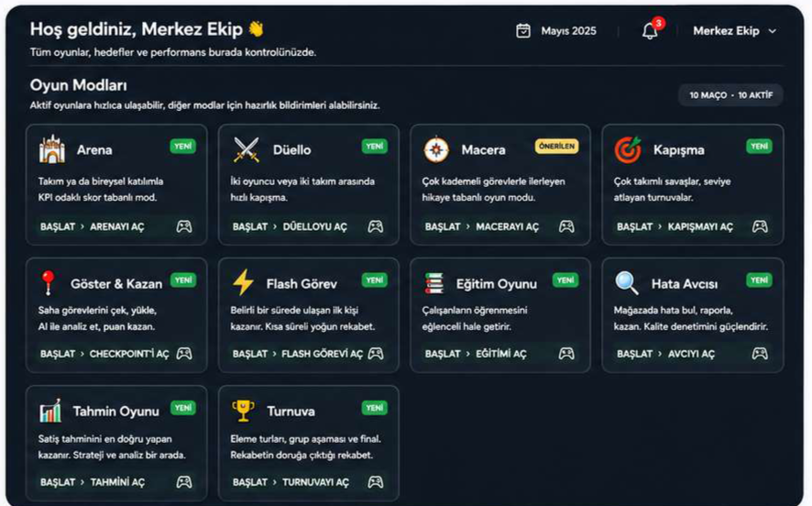The height and width of the screenshot is (506, 812).
Task: Click the Göster & Kazan red pin icon
Action: tap(49, 282)
